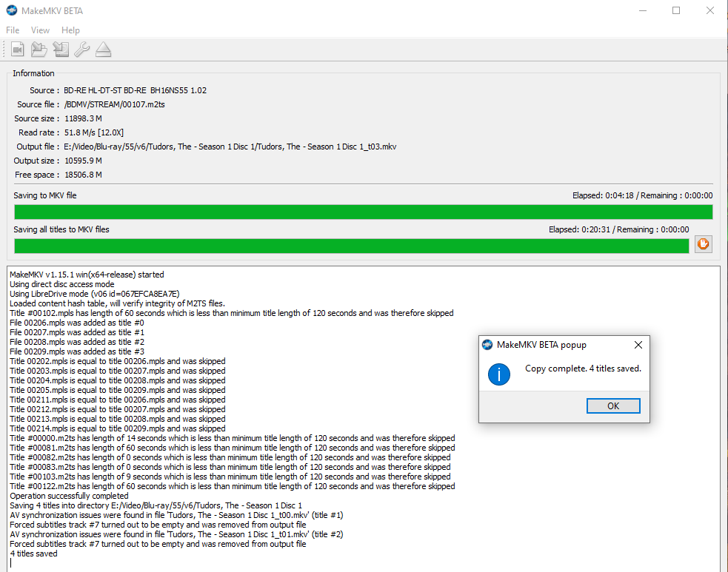Click log line 'Saving 4 titles into directory'
Screen dimensions: 728x572
point(156,505)
